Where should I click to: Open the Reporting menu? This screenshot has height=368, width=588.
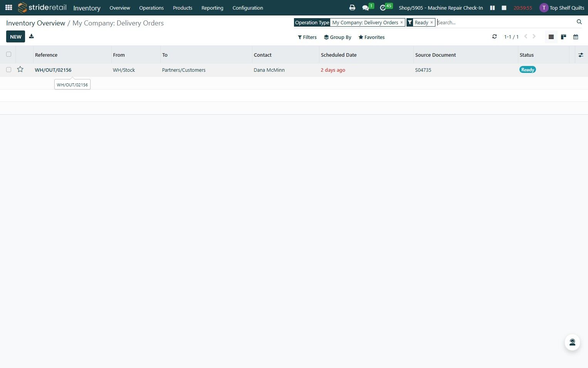tap(212, 8)
